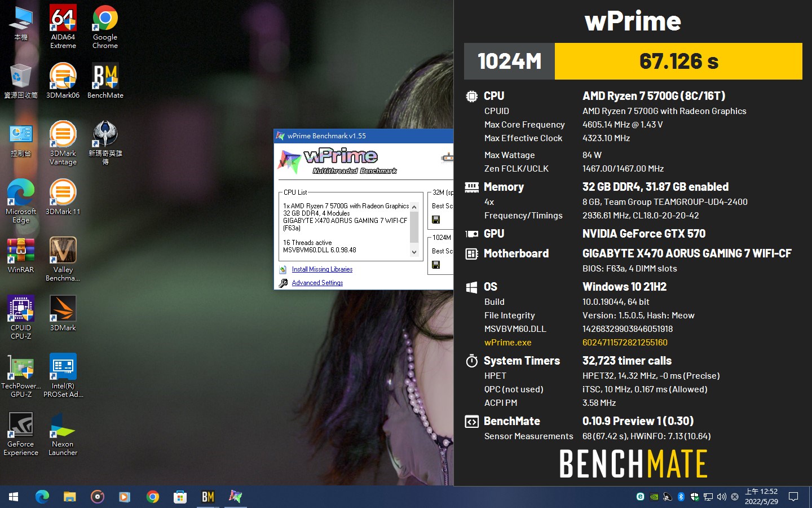Click the NVIDIA tray icon
The height and width of the screenshot is (508, 812).
pyautogui.click(x=654, y=497)
